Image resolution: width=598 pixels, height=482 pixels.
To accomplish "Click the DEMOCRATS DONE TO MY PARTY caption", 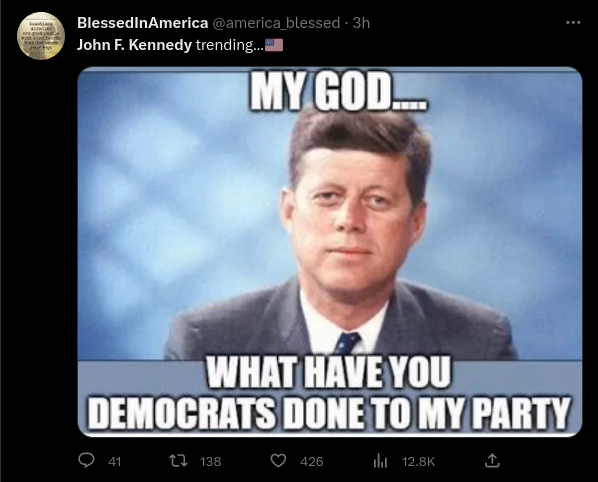I will [x=330, y=414].
